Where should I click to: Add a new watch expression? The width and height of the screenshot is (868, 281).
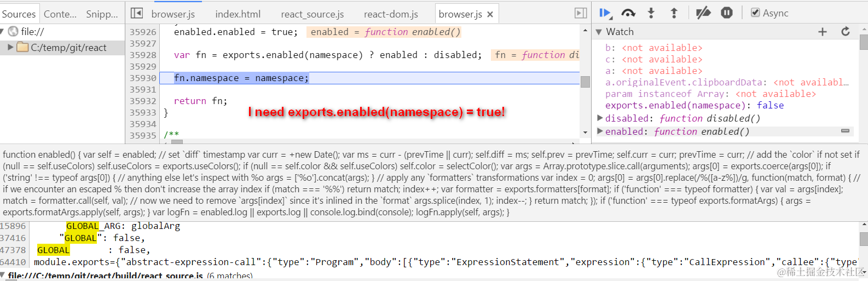click(x=822, y=32)
